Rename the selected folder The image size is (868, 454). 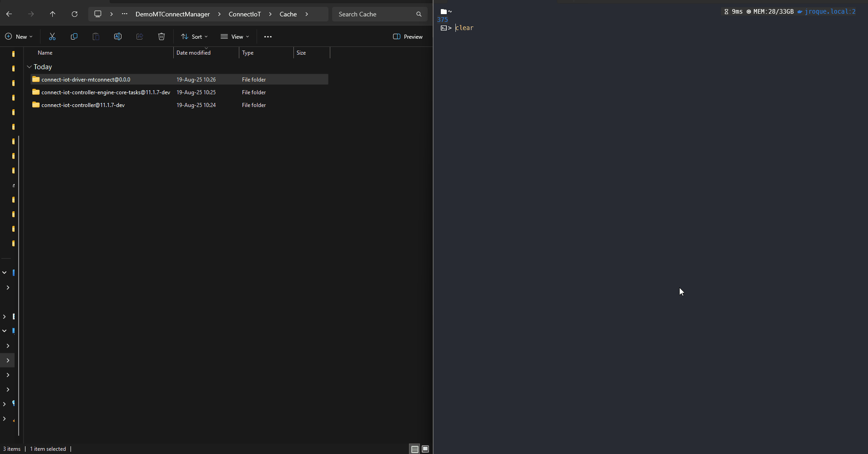[118, 36]
